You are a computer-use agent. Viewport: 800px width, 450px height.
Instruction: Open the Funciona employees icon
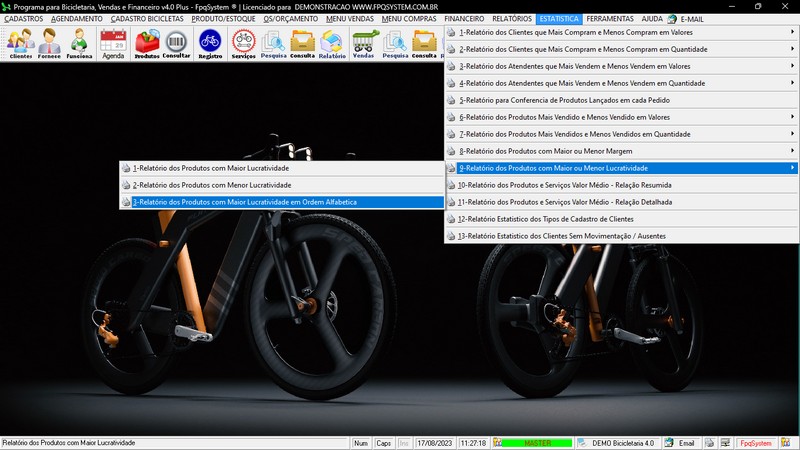79,43
